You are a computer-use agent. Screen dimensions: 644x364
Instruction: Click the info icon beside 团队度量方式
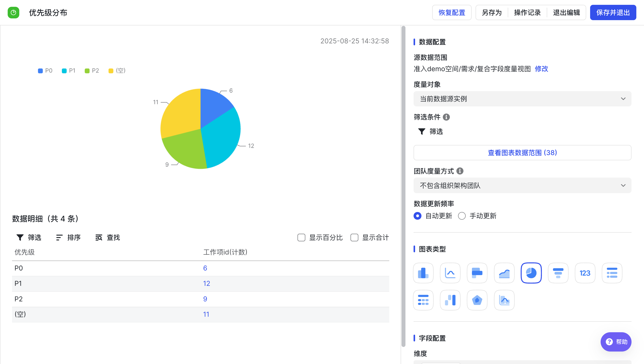460,171
